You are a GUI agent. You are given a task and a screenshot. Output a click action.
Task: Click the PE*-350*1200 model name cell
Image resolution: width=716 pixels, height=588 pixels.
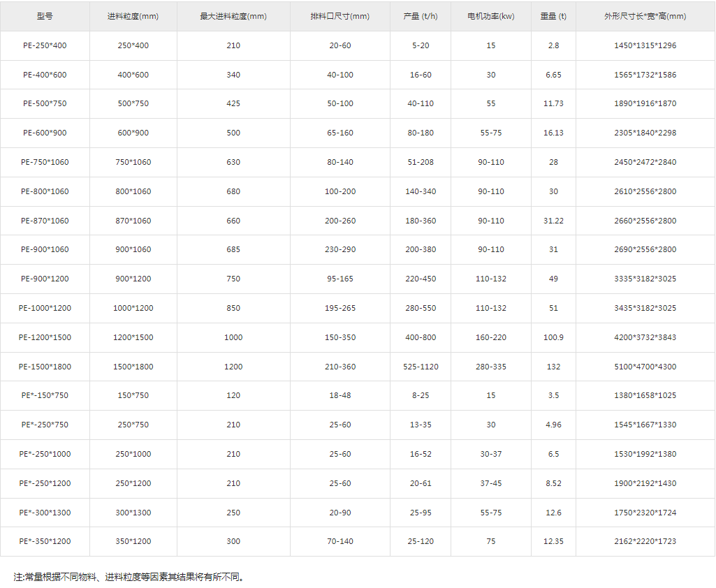click(x=45, y=541)
